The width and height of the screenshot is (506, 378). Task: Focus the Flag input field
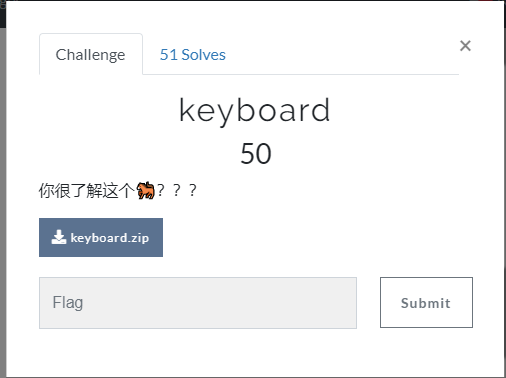(x=198, y=303)
